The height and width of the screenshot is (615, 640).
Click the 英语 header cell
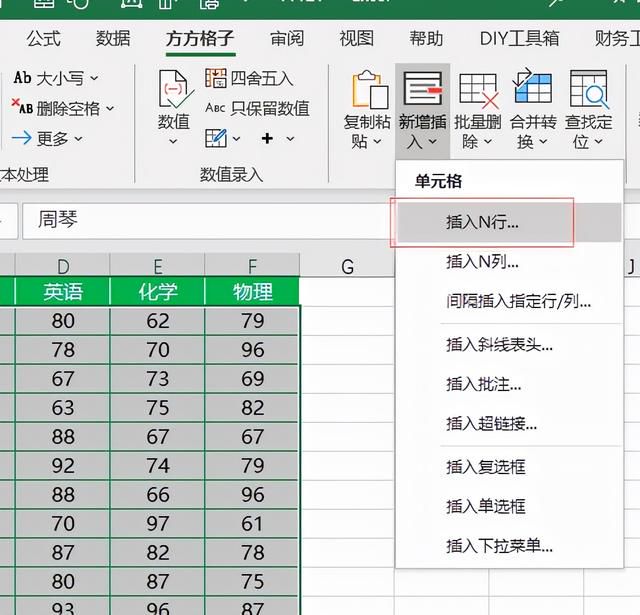point(63,292)
